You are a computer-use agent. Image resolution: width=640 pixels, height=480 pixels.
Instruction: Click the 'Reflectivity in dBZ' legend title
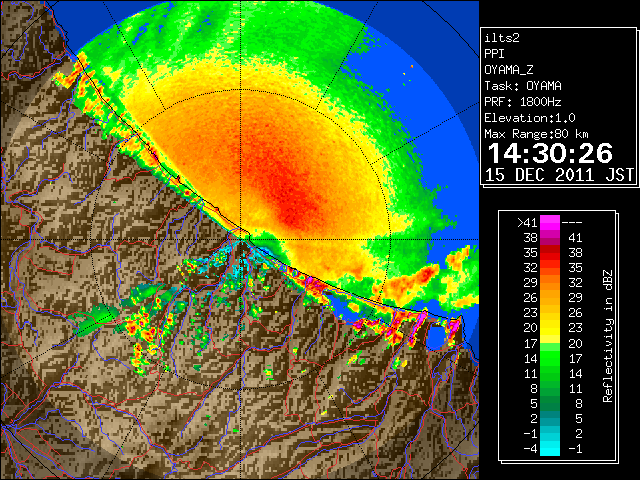pos(607,336)
